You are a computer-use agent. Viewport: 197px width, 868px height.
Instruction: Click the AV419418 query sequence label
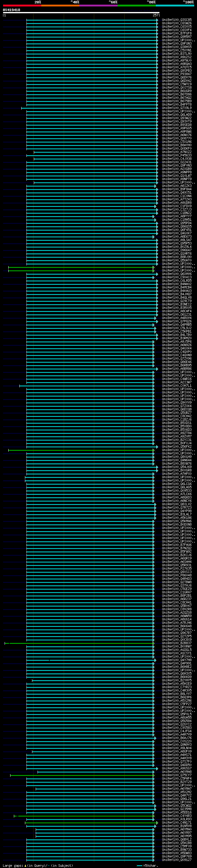[x=11, y=10]
